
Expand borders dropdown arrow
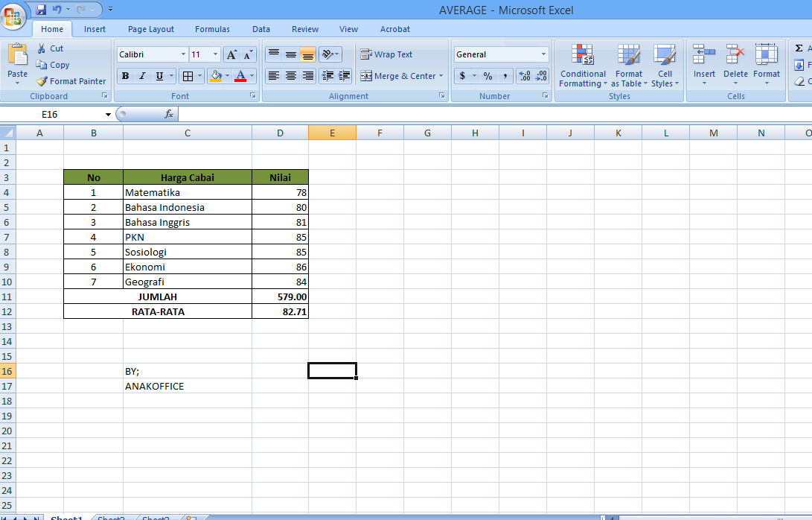(x=200, y=76)
